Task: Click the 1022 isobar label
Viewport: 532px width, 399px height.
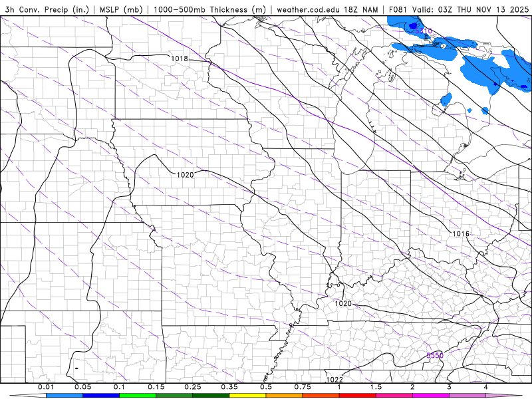Action: (x=334, y=380)
